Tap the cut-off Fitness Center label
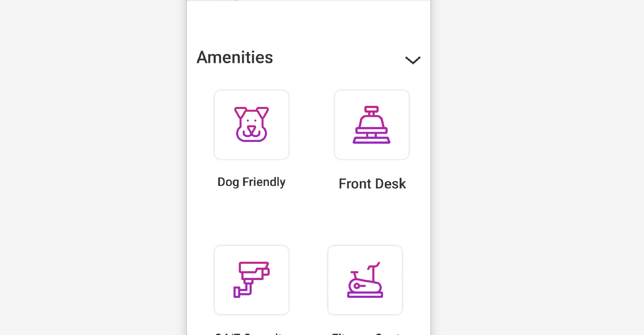This screenshot has width=644, height=335. tap(365, 333)
